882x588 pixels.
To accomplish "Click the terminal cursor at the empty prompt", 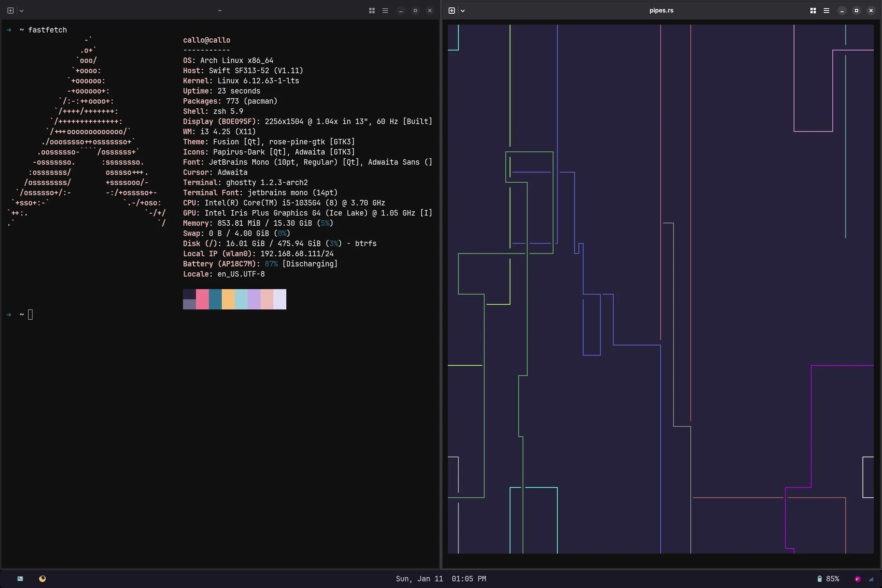I will [x=31, y=315].
